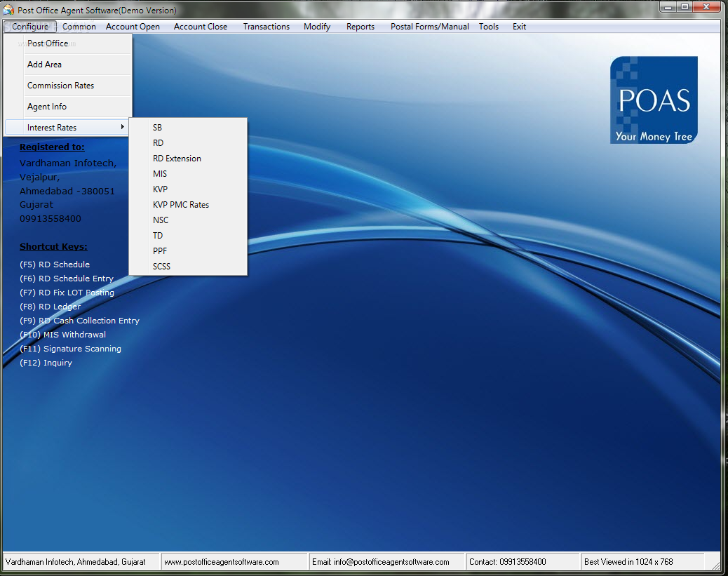
Task: Click the (F10) MIS Withdrawal text
Action: (x=62, y=335)
